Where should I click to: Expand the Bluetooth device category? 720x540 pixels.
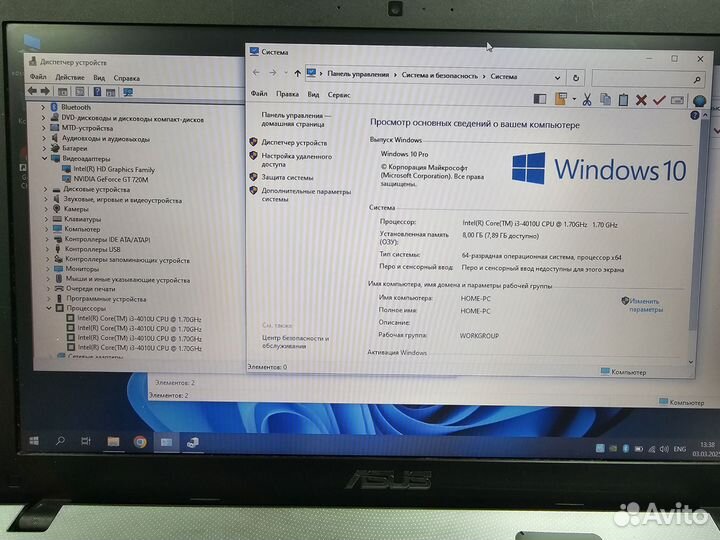pos(44,107)
